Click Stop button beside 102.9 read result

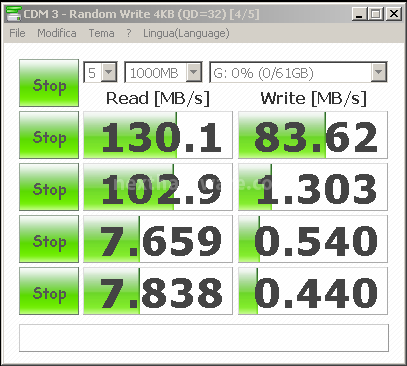pos(49,187)
